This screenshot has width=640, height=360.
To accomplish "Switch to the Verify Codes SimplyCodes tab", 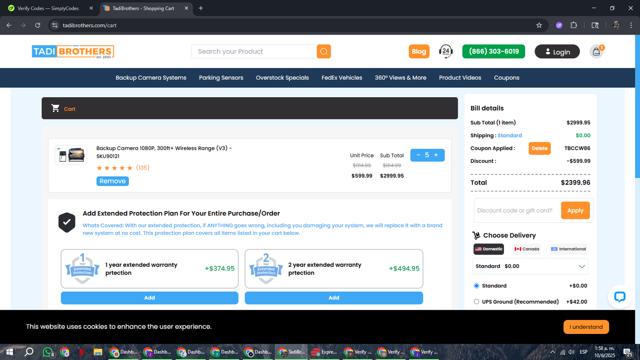I will [x=48, y=8].
